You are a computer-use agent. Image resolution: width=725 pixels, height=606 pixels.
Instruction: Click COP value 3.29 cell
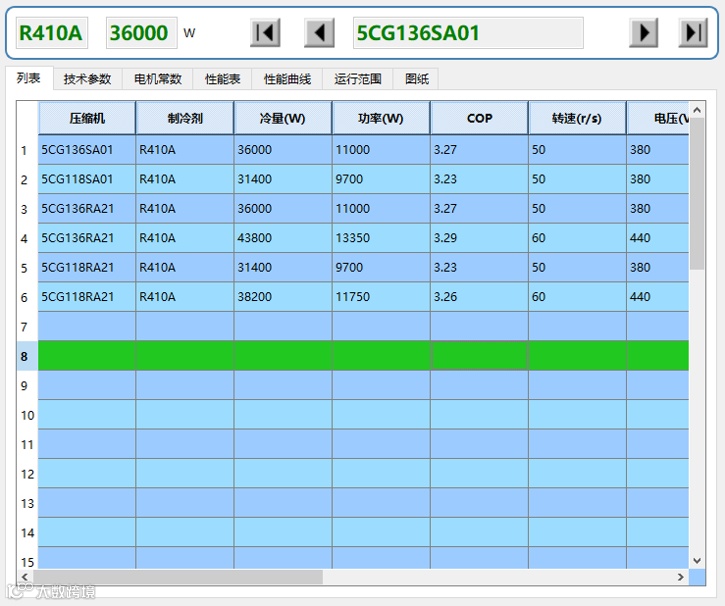(479, 238)
